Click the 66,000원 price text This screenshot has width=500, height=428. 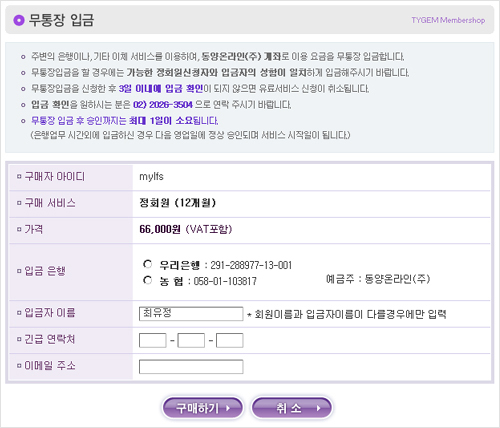click(x=160, y=229)
